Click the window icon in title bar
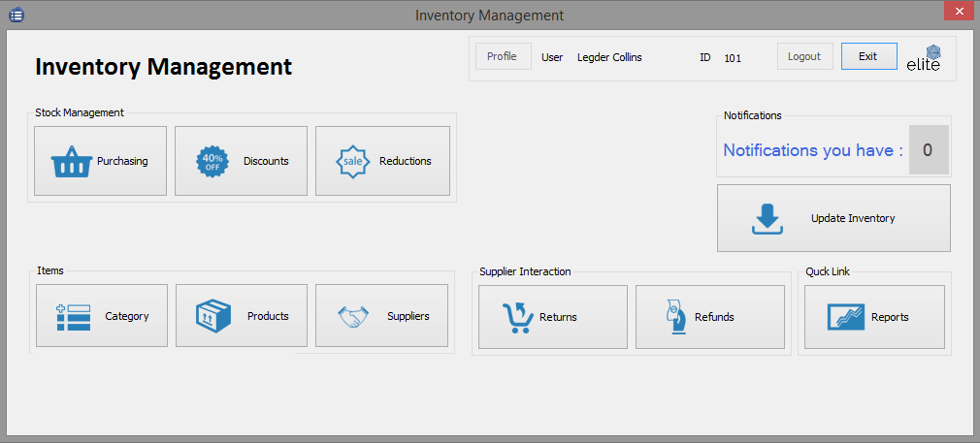This screenshot has height=443, width=980. pyautogui.click(x=16, y=15)
